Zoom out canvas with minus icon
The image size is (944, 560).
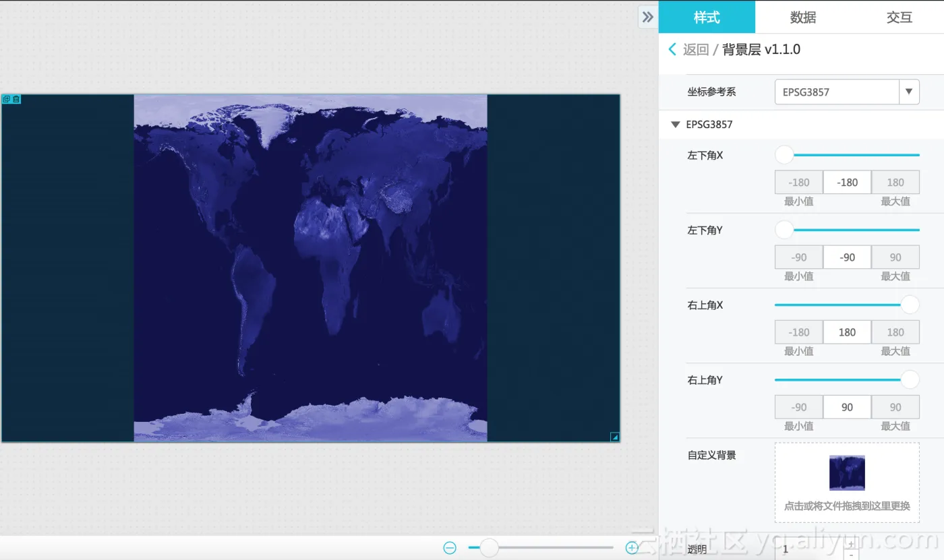pyautogui.click(x=450, y=548)
